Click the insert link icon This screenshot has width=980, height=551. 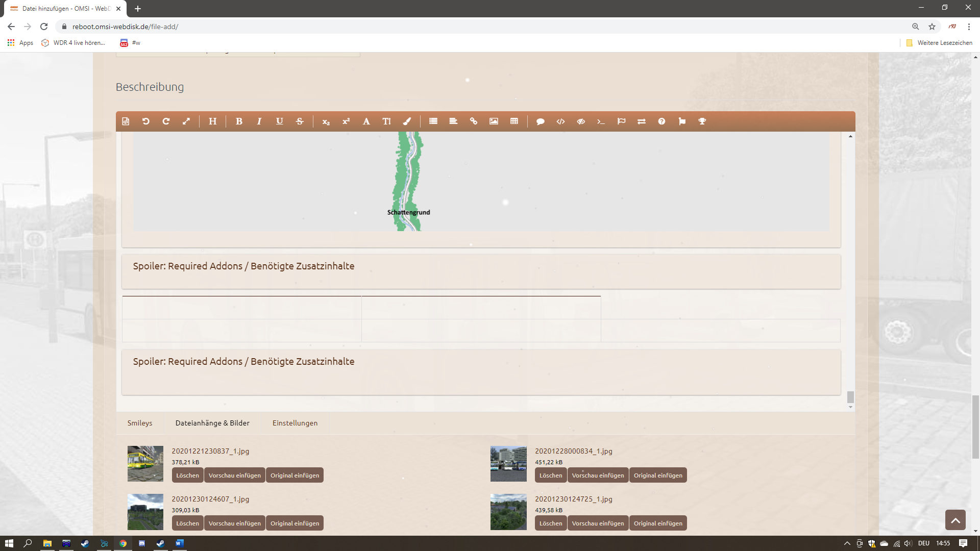point(474,121)
